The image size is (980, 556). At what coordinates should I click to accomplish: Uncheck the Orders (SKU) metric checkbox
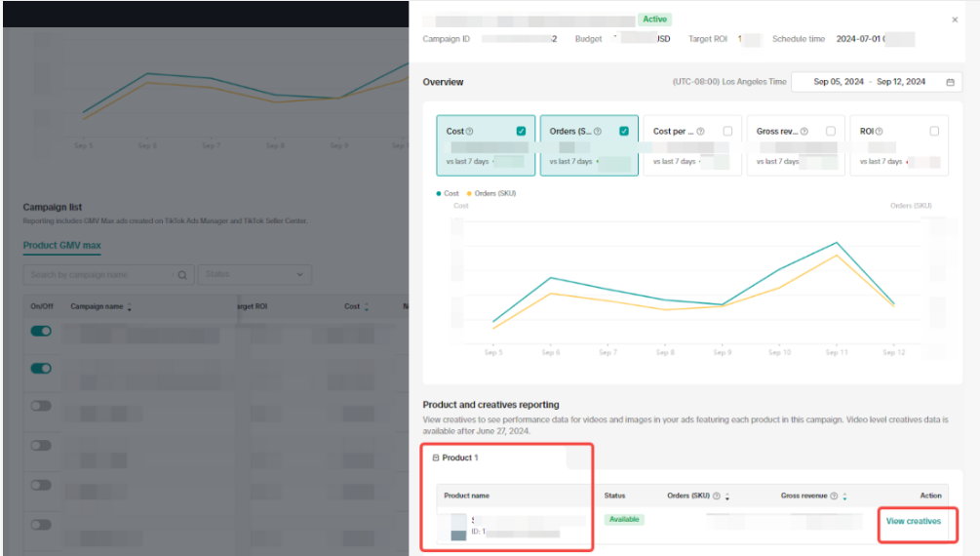point(624,131)
